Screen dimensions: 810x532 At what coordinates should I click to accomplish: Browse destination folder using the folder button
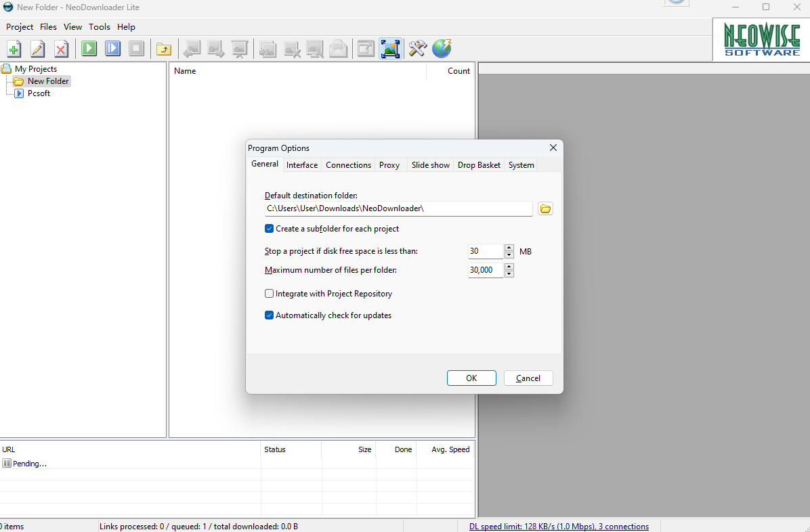[x=545, y=208]
